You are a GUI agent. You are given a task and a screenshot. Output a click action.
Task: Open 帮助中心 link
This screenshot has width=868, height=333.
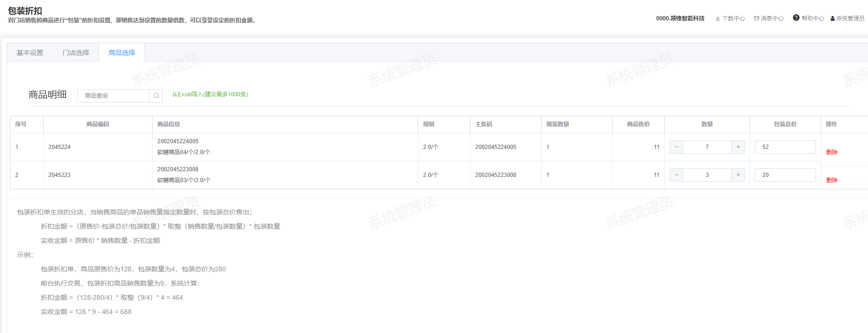[x=813, y=18]
